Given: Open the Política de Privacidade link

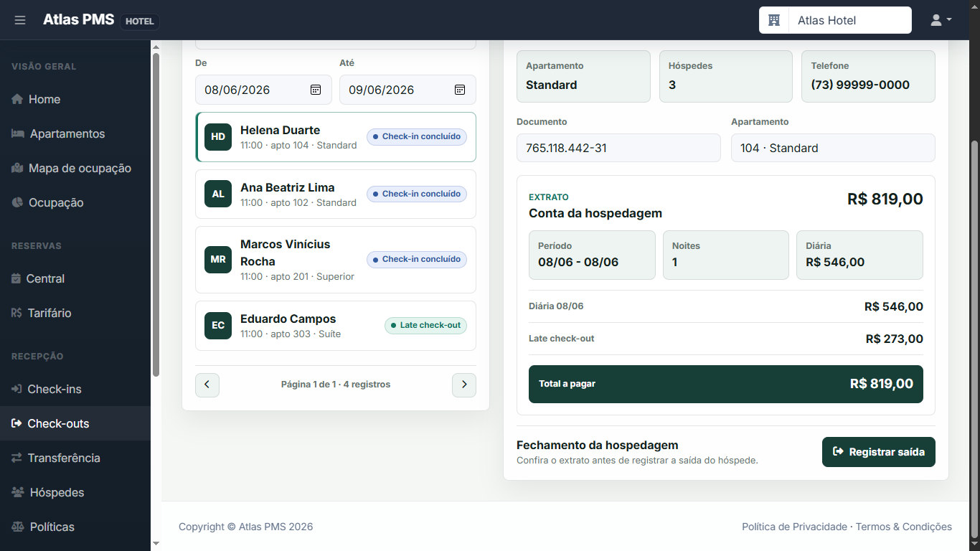Looking at the screenshot, I should tap(794, 527).
